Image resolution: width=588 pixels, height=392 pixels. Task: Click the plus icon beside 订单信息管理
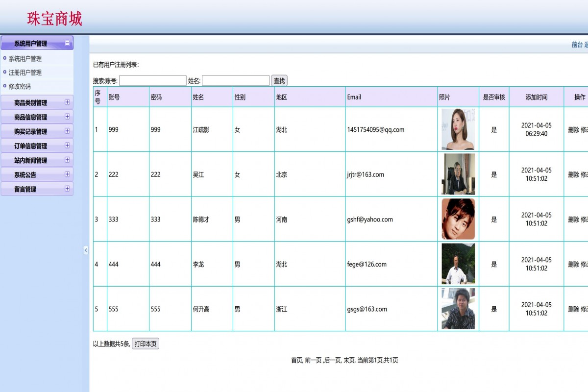67,146
